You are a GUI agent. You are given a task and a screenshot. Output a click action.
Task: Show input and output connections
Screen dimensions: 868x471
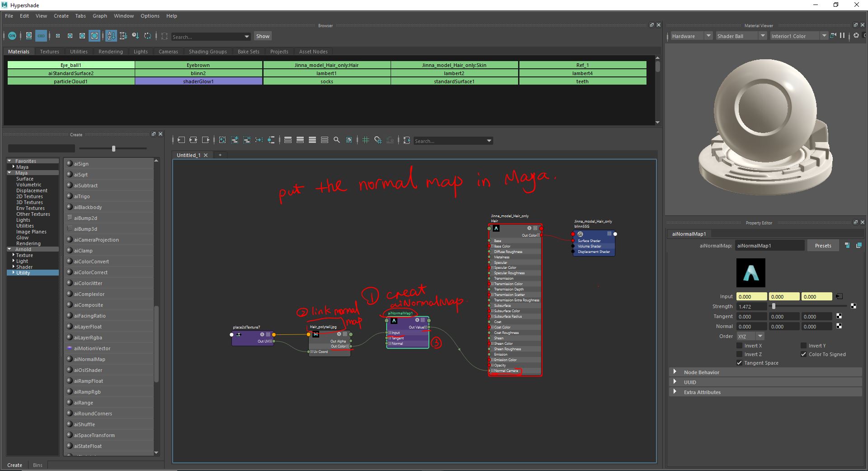pos(193,140)
